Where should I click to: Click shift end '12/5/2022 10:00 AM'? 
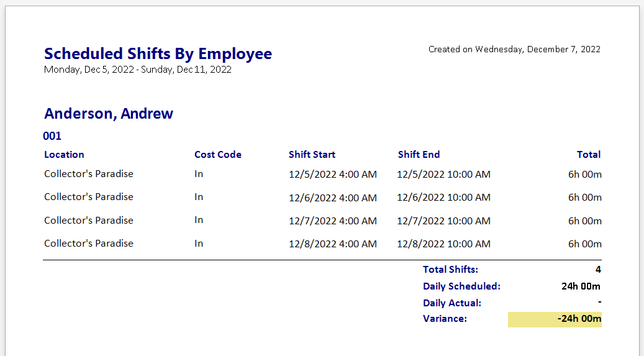coord(443,175)
